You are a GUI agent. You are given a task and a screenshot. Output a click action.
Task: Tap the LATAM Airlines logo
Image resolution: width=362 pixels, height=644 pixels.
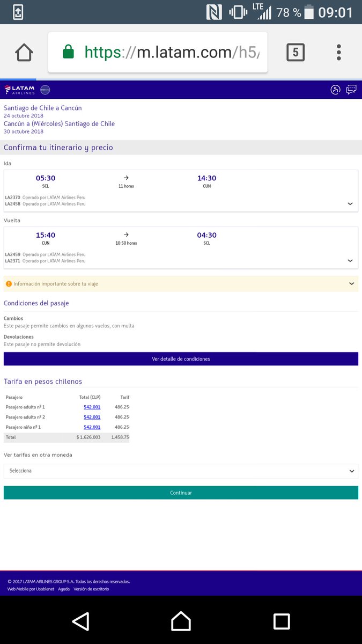coord(20,90)
